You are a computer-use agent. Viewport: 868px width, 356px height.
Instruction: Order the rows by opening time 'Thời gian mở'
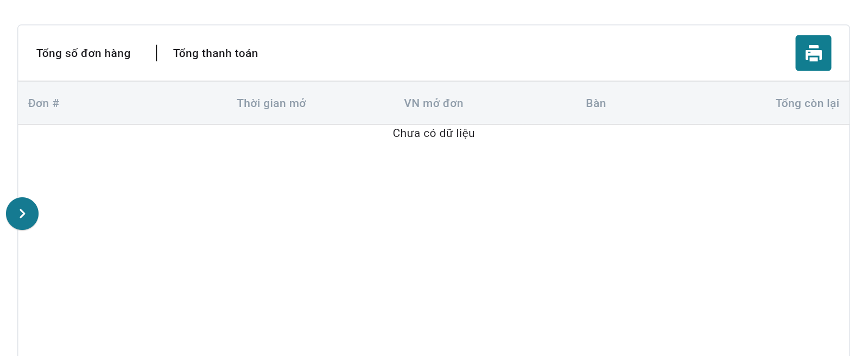pos(271,103)
